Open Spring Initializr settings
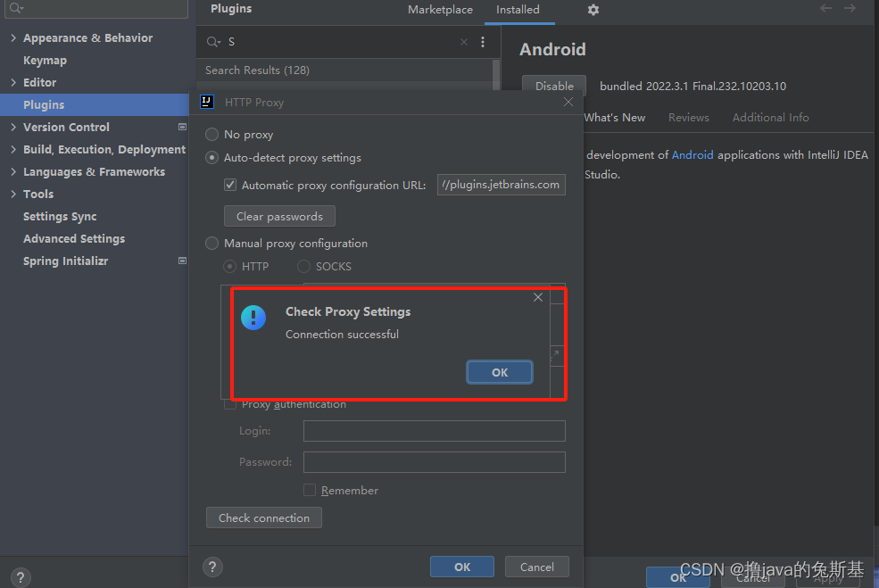Image resolution: width=879 pixels, height=588 pixels. point(65,261)
